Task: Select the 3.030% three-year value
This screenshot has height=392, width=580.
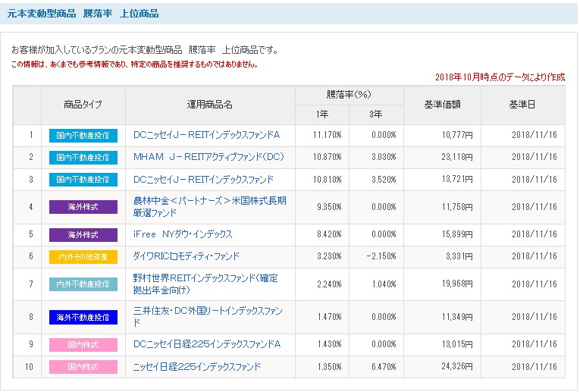Action: pos(384,157)
